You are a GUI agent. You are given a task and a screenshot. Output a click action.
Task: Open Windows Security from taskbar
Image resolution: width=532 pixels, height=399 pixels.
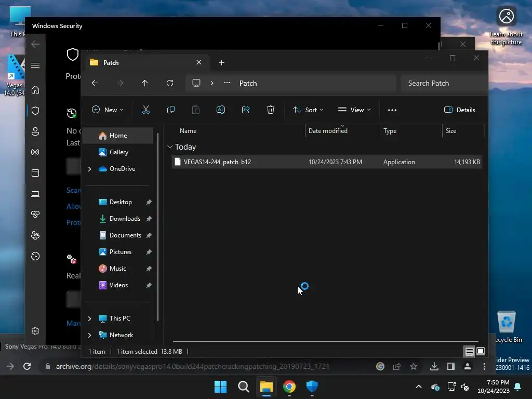tap(312, 387)
